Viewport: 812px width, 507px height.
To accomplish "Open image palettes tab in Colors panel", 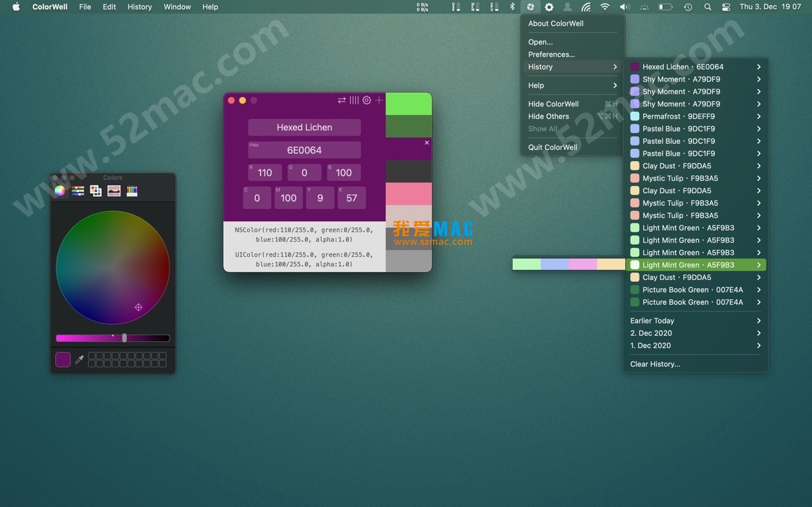I will [114, 191].
